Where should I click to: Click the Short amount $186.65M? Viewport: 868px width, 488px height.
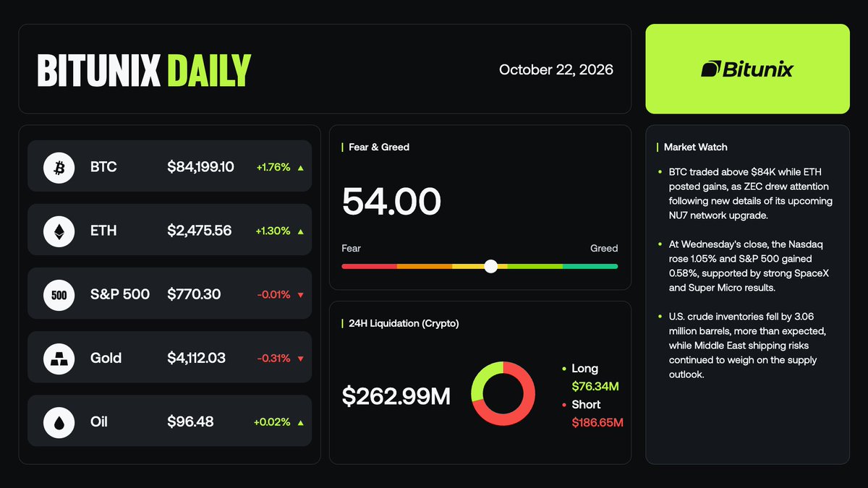(x=597, y=422)
